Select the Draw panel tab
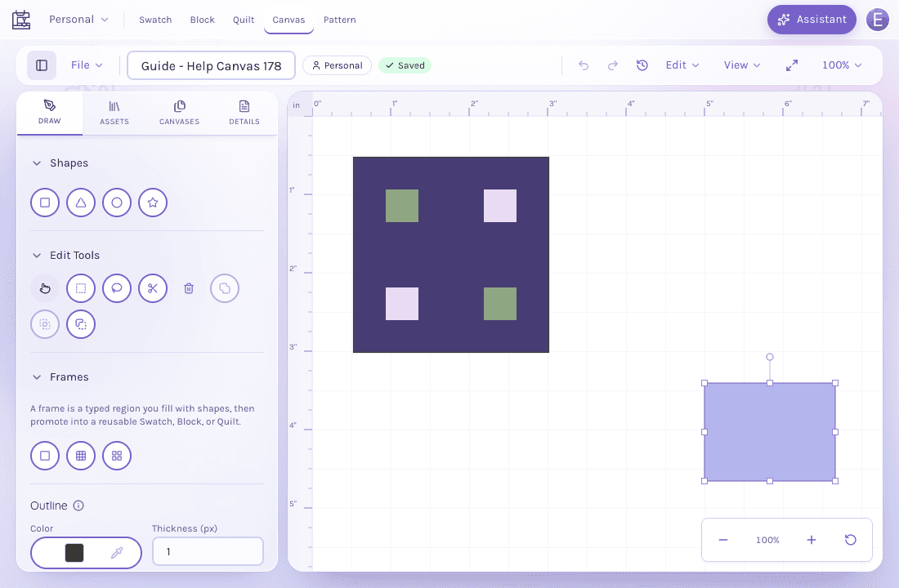This screenshot has width=899, height=588. (x=49, y=113)
